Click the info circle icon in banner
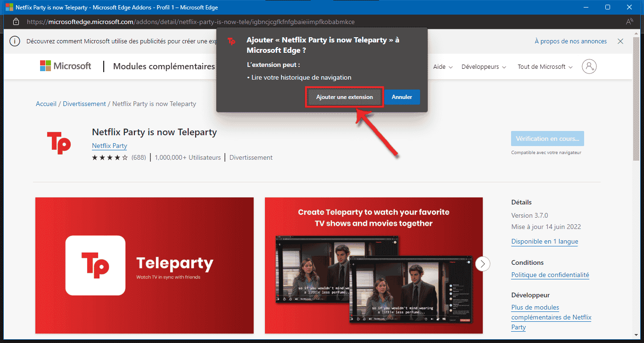The image size is (644, 343). (x=15, y=41)
